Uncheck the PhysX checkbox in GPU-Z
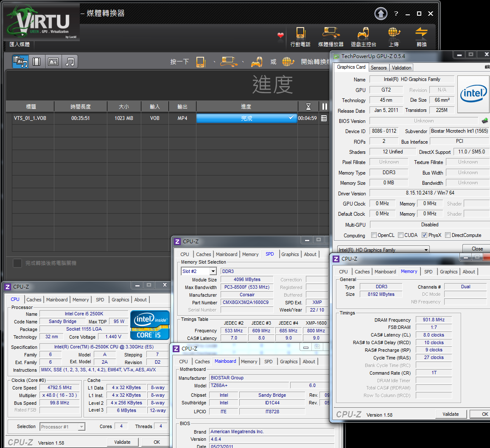The height and width of the screenshot is (448, 490). click(424, 235)
